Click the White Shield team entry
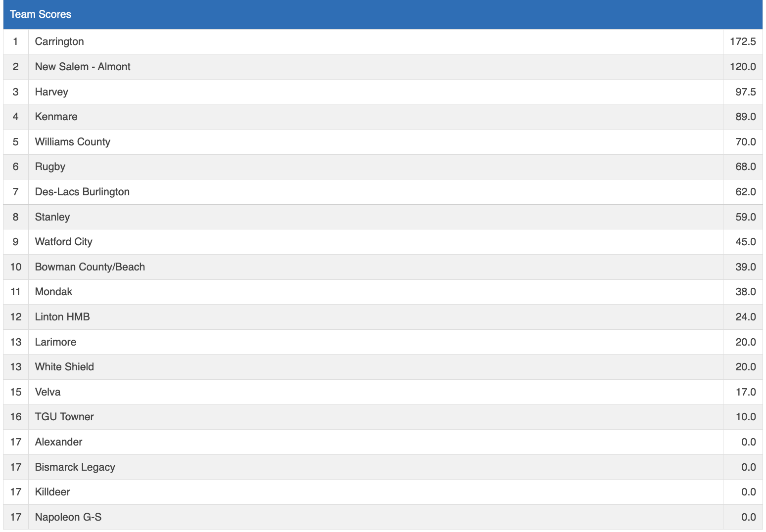 [64, 367]
